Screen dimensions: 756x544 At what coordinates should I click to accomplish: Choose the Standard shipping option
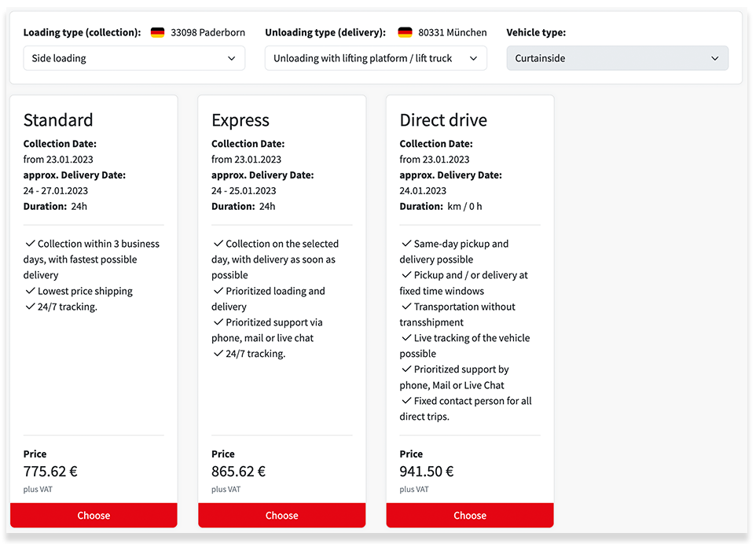[x=94, y=515]
